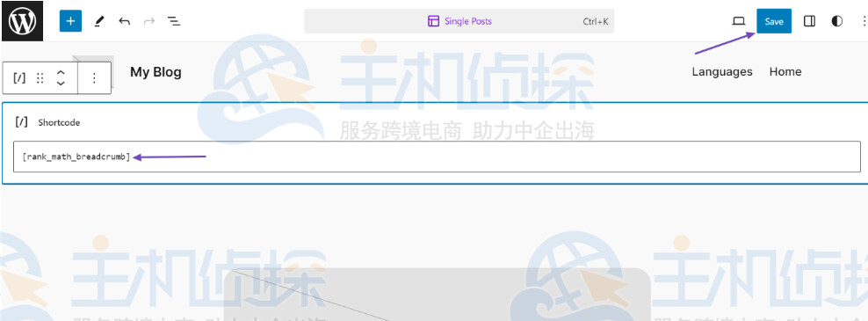
Task: Open the editor Options menu
Action: 864,21
